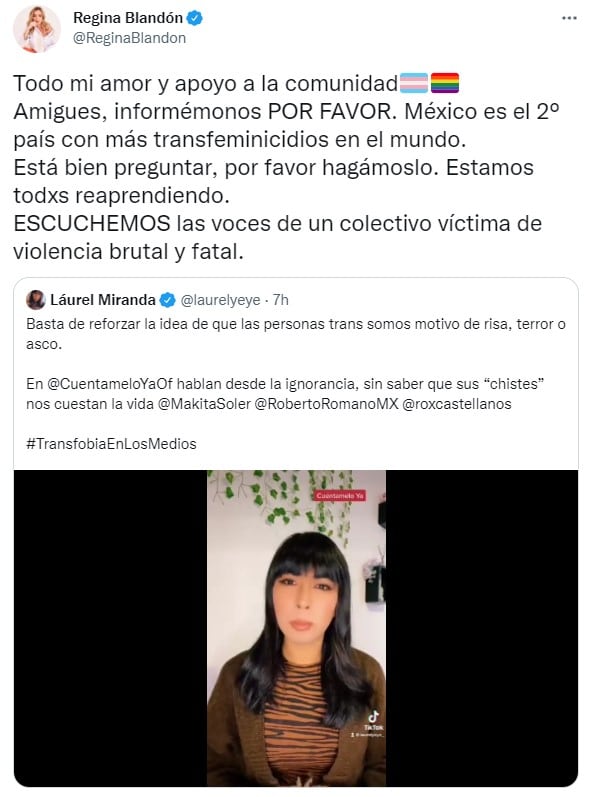592x797 pixels.
Task: Open Regina Blandón display name link
Action: (x=128, y=18)
